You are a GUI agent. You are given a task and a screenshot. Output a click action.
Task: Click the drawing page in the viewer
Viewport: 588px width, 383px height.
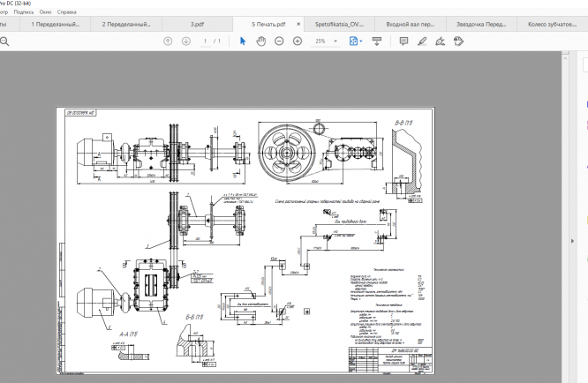(245, 240)
